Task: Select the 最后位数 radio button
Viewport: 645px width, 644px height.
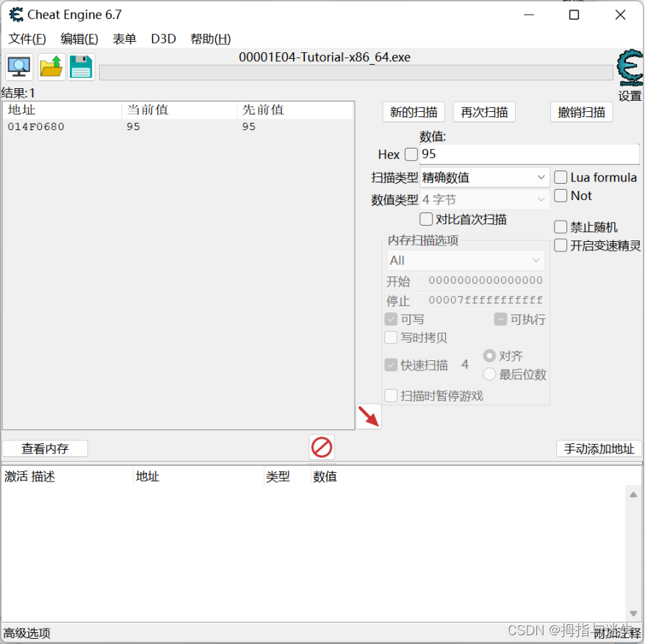Action: (x=491, y=374)
